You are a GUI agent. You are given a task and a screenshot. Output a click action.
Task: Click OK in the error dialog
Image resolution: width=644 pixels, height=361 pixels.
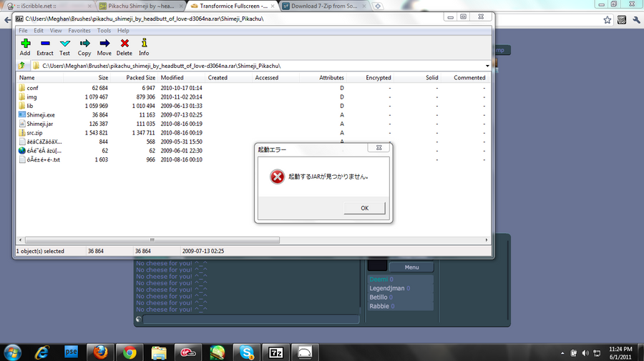point(365,208)
